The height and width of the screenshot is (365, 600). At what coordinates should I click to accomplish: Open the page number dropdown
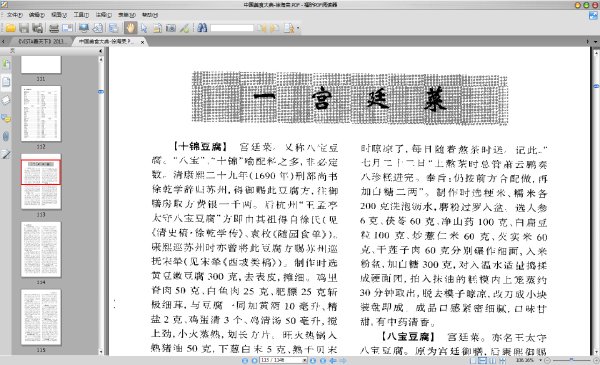click(x=305, y=360)
